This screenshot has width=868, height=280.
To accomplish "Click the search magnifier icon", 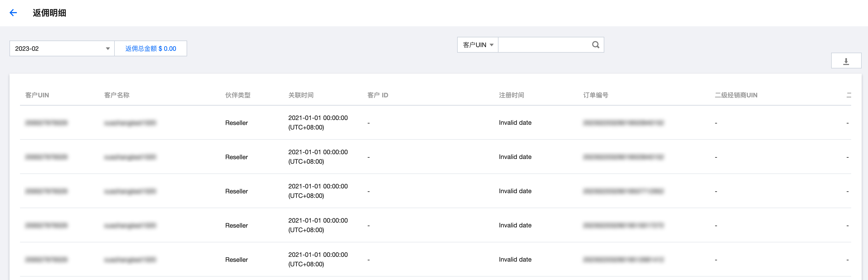I will tap(595, 45).
